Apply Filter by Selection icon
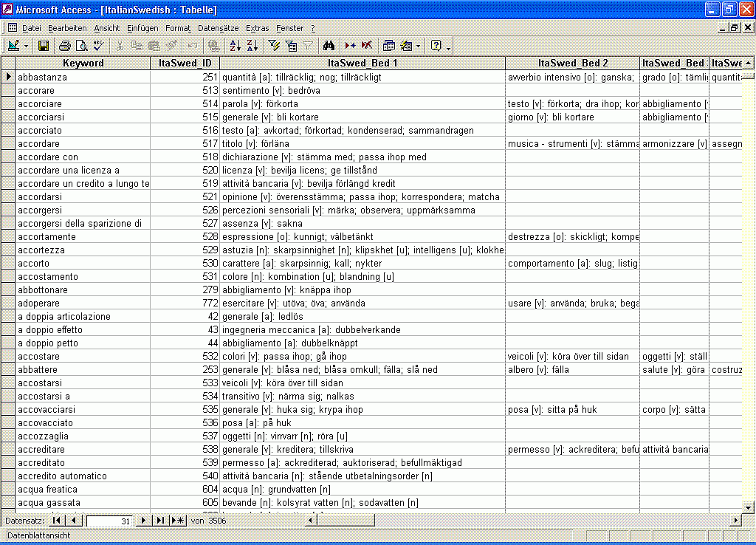The image size is (756, 545). point(274,46)
